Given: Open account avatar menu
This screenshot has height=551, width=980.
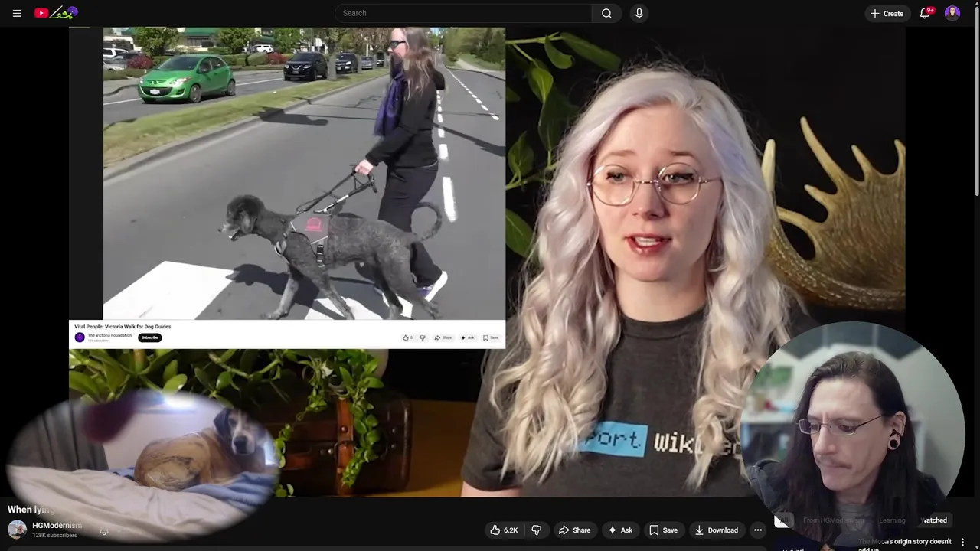Looking at the screenshot, I should (x=952, y=13).
